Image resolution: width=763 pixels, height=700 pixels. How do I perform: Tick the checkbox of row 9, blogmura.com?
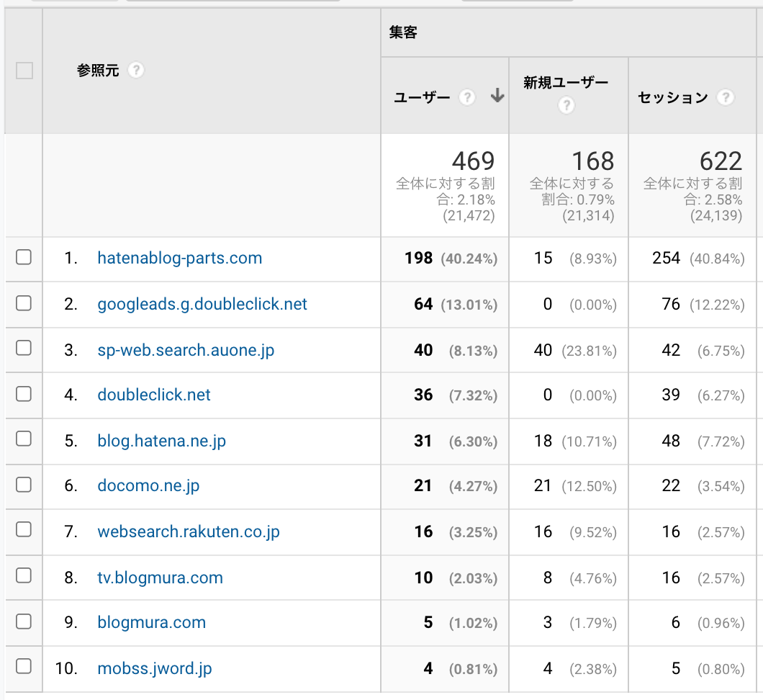tap(23, 622)
